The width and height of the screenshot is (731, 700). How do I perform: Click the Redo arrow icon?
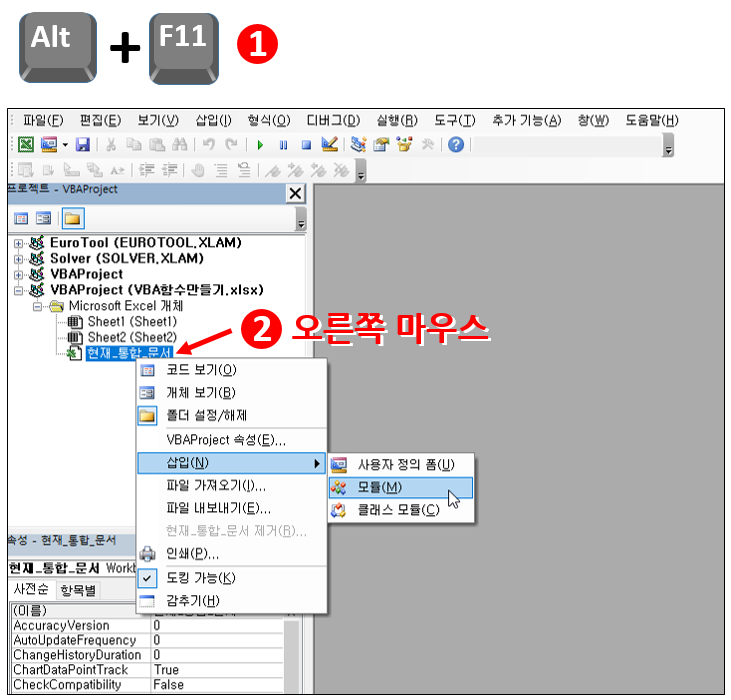point(231,145)
